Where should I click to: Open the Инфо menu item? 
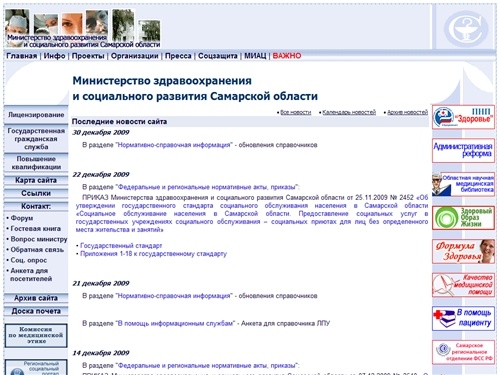tap(54, 56)
